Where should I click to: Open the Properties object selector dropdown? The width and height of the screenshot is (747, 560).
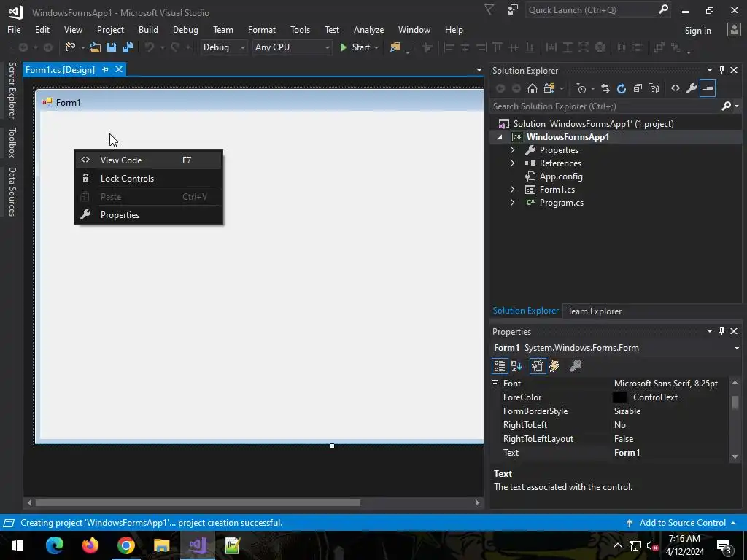[737, 348]
